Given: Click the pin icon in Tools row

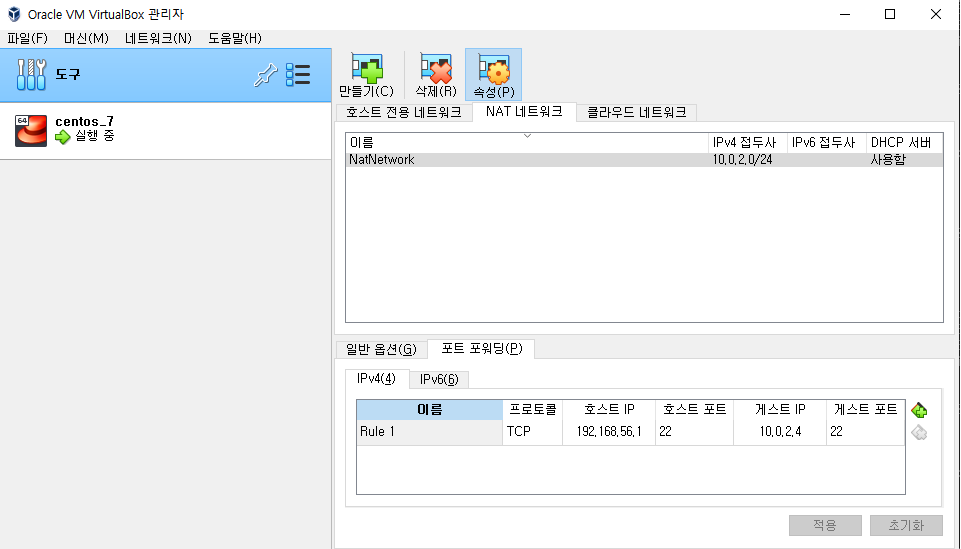Looking at the screenshot, I should (x=265, y=75).
